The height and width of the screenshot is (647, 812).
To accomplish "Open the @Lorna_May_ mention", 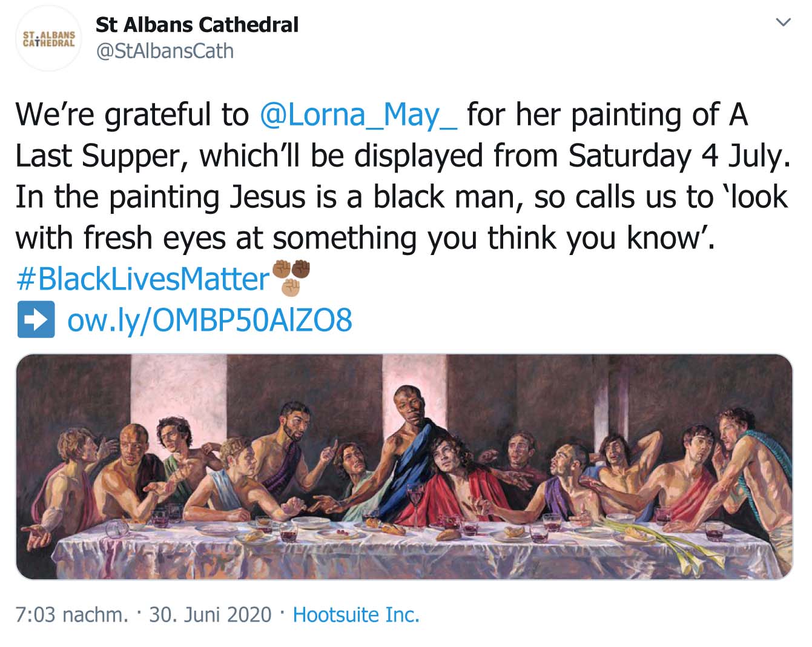I will (358, 114).
